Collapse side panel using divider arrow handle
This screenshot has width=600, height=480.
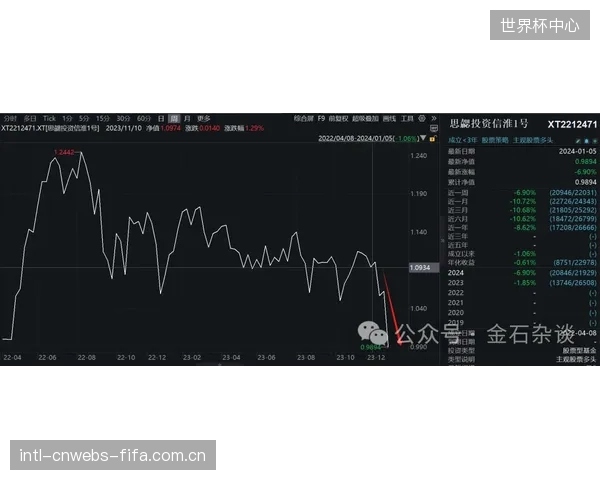coord(443,240)
